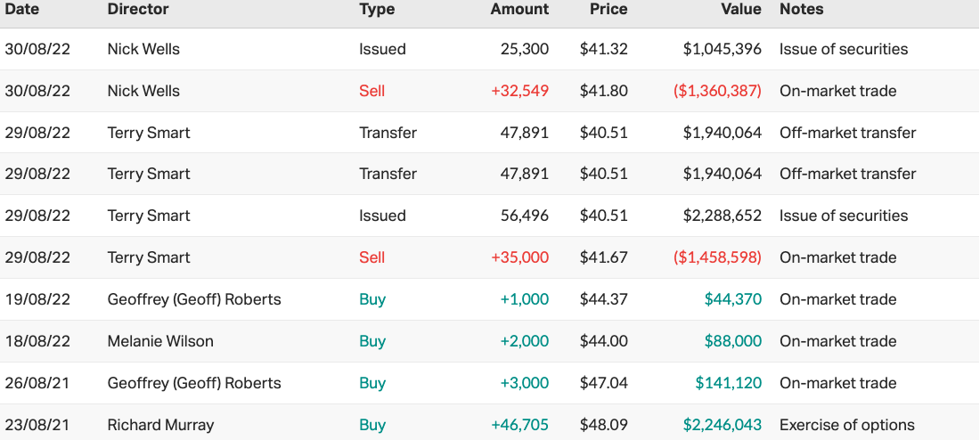
Task: Click Nick Wells in the Sell row
Action: point(143,91)
